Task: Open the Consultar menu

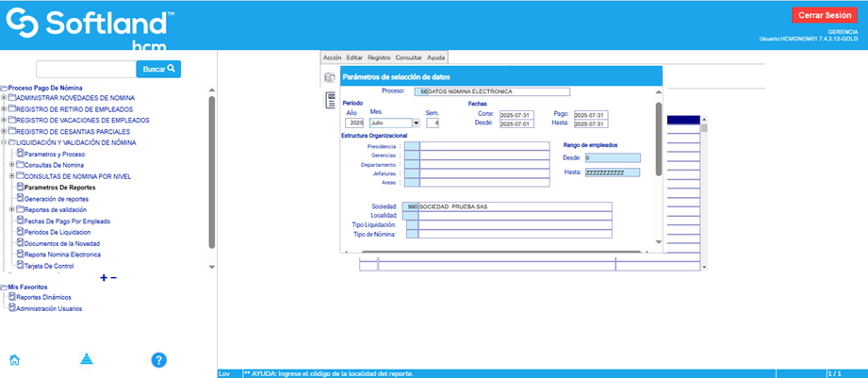Action: coord(408,58)
